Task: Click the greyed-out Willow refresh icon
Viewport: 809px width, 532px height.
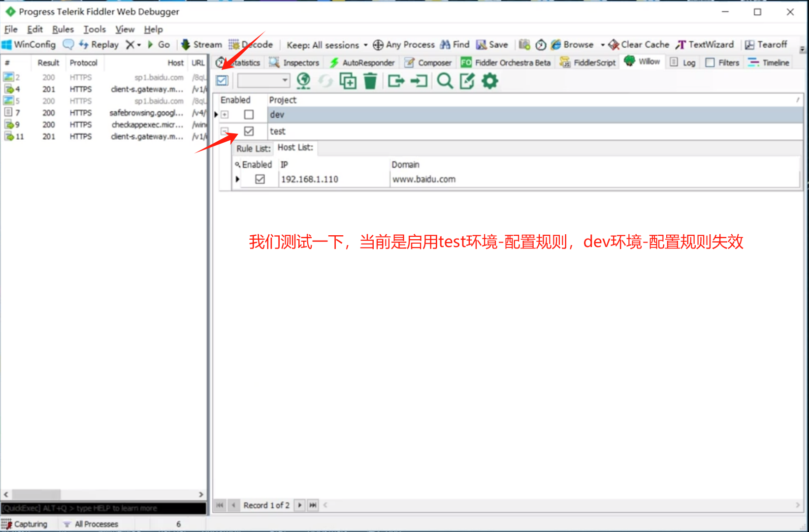Action: 325,81
